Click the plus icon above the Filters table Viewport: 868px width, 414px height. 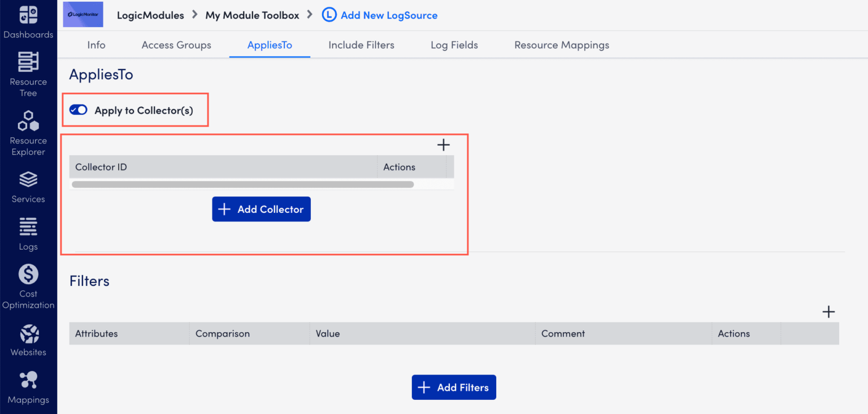pyautogui.click(x=828, y=311)
